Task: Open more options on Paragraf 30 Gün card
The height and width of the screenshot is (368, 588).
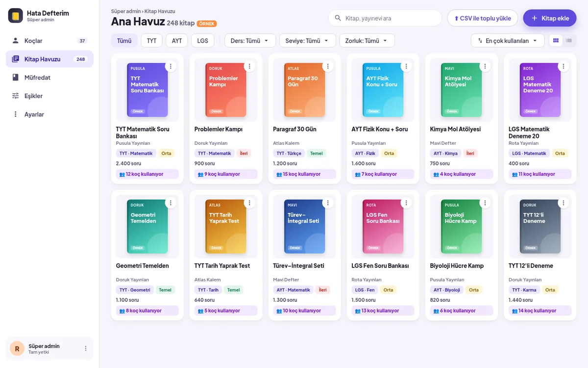Action: coord(328,66)
